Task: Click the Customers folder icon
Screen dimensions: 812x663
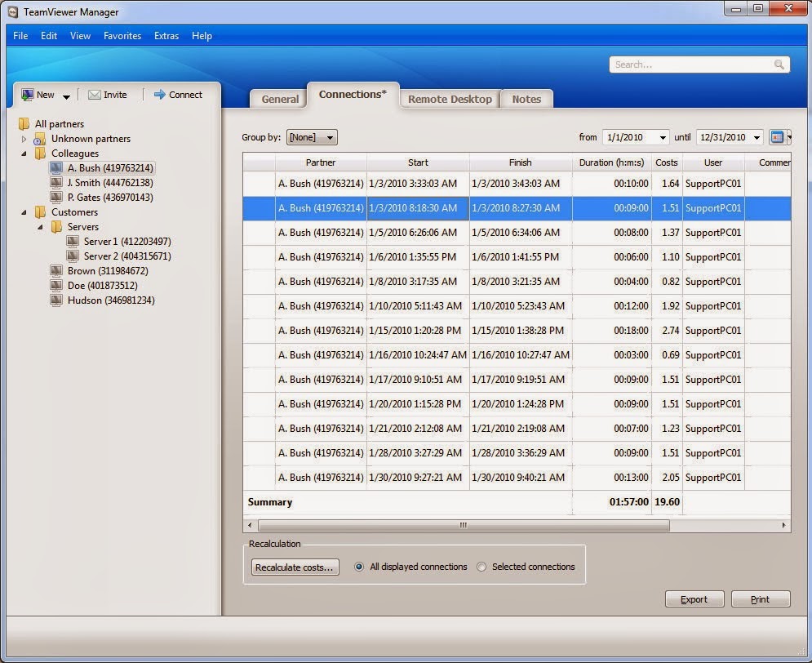Action: click(40, 211)
